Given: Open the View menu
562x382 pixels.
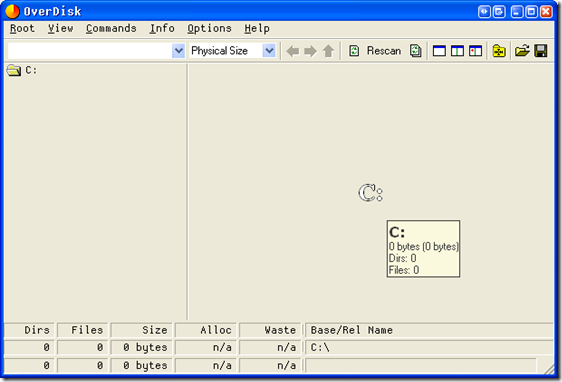Looking at the screenshot, I should click(61, 28).
